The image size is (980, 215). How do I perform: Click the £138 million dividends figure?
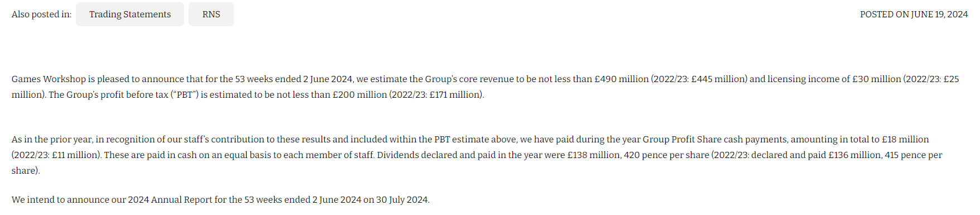594,155
